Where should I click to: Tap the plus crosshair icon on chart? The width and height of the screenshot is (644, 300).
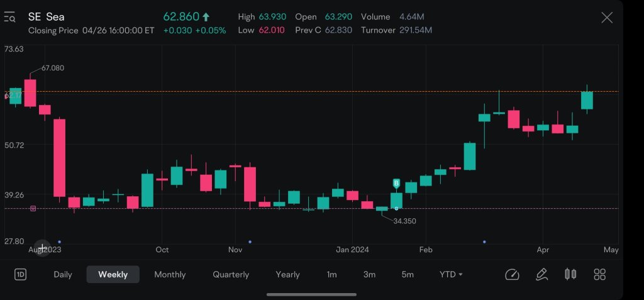(x=42, y=247)
